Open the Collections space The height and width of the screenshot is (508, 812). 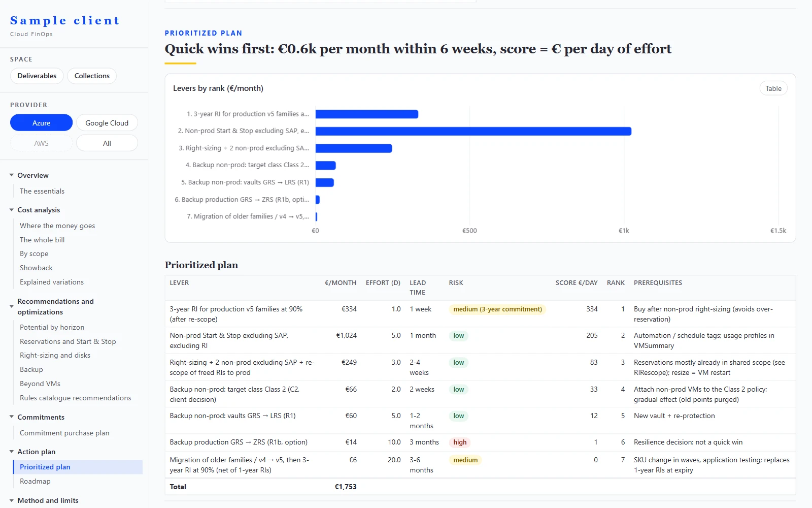click(x=92, y=76)
